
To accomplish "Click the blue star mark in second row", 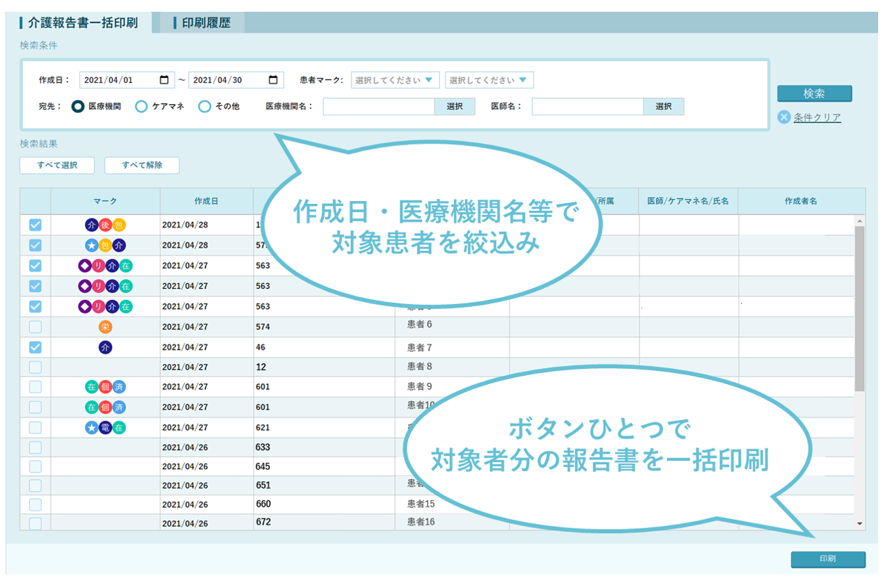I will point(91,245).
